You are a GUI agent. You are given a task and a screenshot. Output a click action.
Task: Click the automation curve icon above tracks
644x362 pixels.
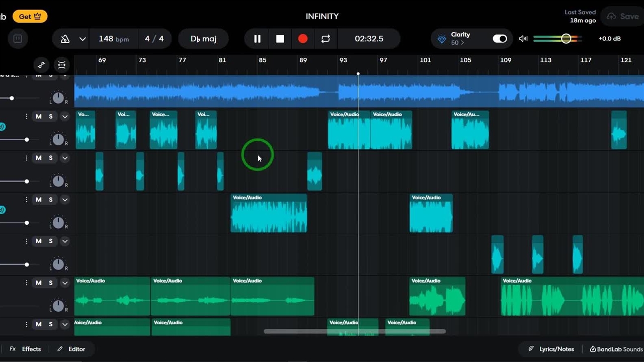(x=42, y=65)
